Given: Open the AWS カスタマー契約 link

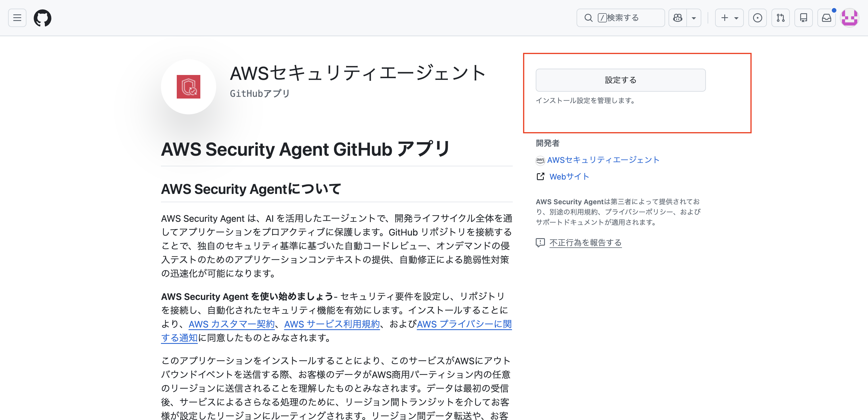Looking at the screenshot, I should (231, 324).
